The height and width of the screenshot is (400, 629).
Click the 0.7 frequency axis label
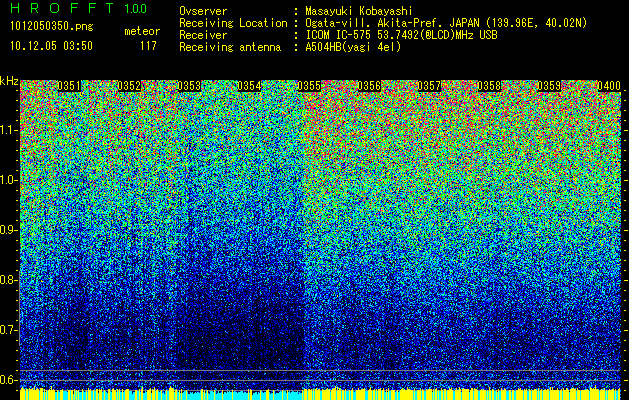click(x=8, y=330)
